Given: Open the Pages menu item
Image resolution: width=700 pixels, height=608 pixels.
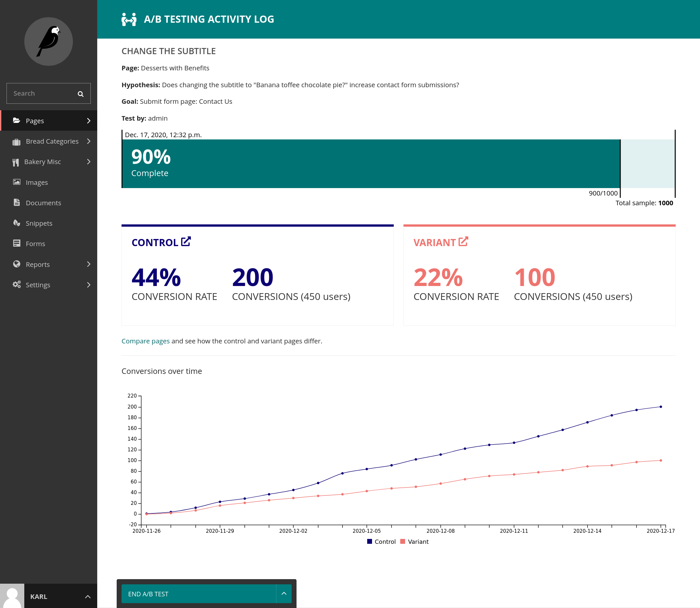Looking at the screenshot, I should pyautogui.click(x=49, y=120).
